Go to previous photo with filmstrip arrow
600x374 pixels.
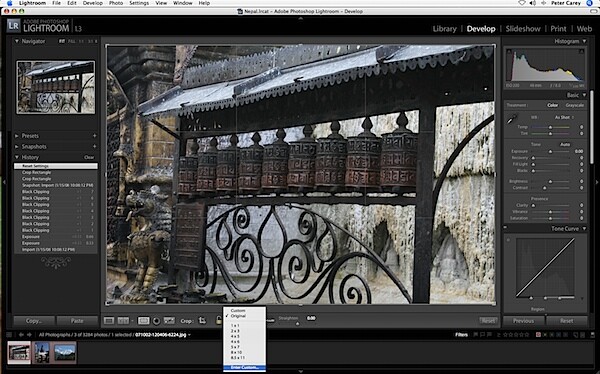click(x=21, y=335)
